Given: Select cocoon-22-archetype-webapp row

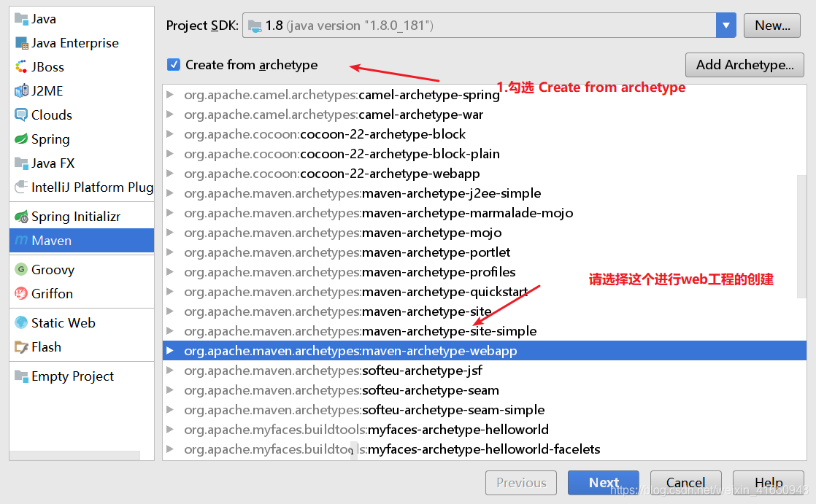Looking at the screenshot, I should [x=485, y=173].
